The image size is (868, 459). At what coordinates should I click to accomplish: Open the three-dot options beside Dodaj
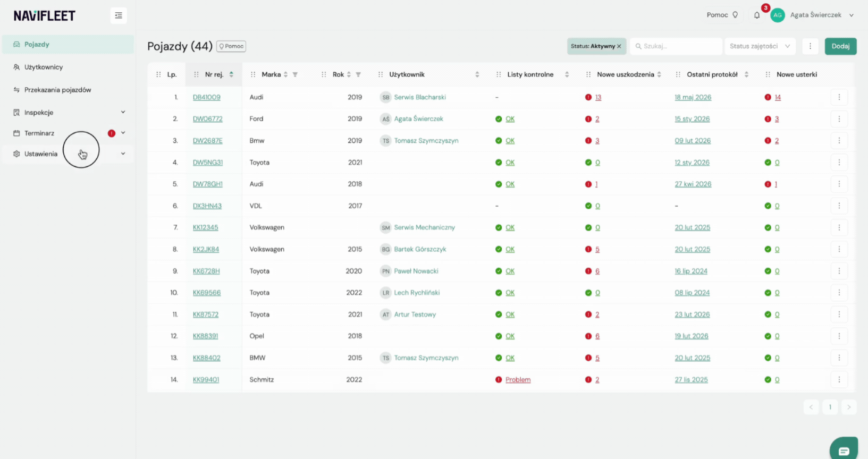tap(810, 46)
